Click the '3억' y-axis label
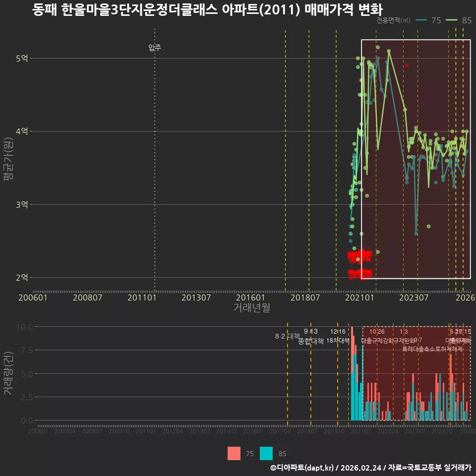Screen dimensions: 476x476 tap(22, 205)
